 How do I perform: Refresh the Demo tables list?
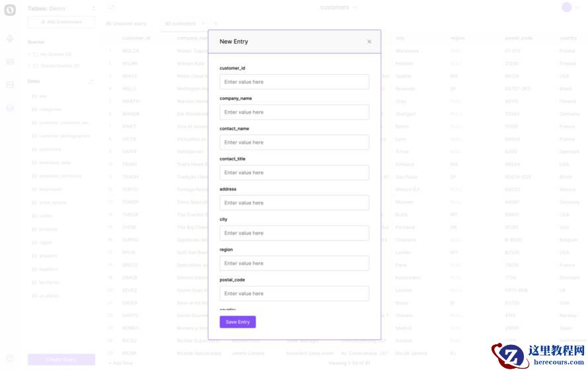click(x=91, y=81)
